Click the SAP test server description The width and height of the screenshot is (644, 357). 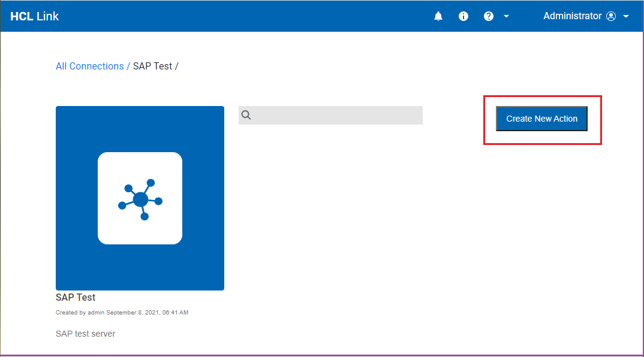pos(85,334)
